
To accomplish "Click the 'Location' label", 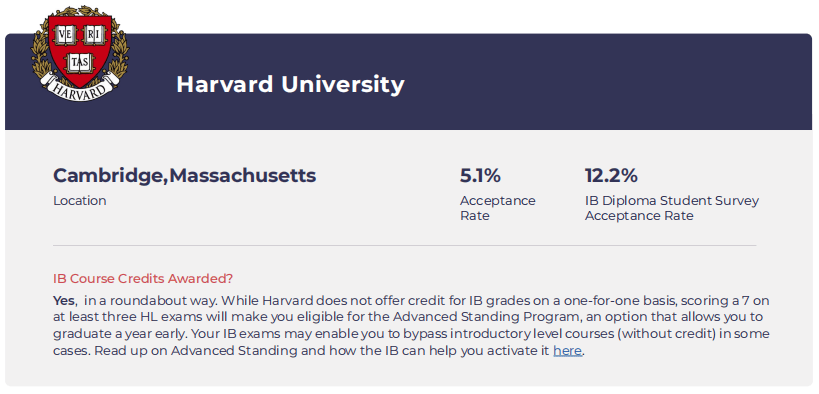I will pyautogui.click(x=80, y=201).
